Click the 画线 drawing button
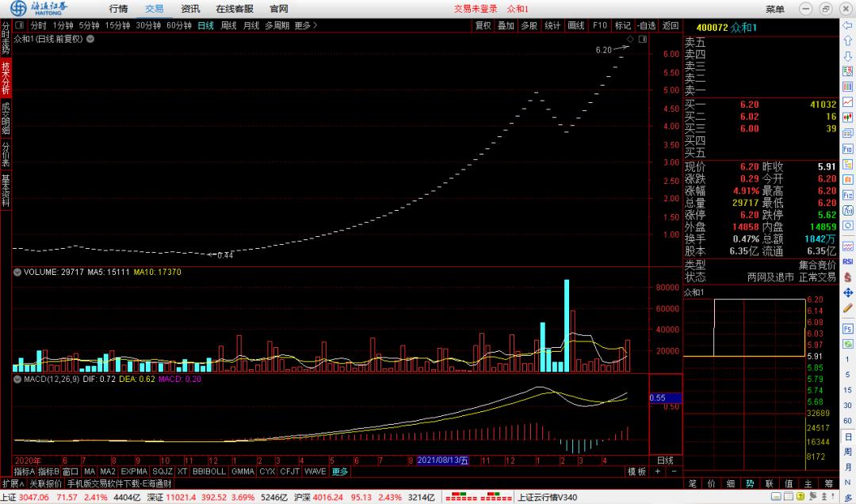 [x=576, y=25]
